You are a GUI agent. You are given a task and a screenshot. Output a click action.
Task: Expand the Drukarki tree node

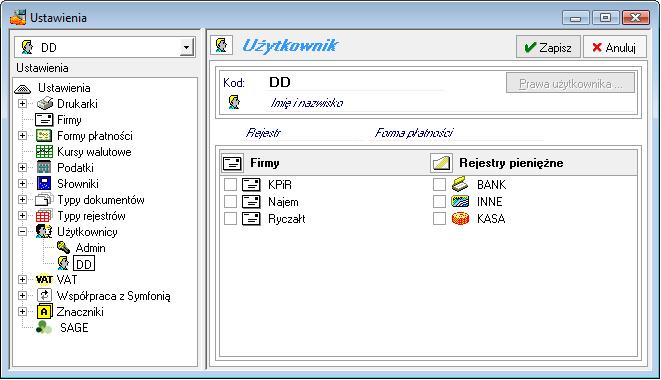point(22,103)
